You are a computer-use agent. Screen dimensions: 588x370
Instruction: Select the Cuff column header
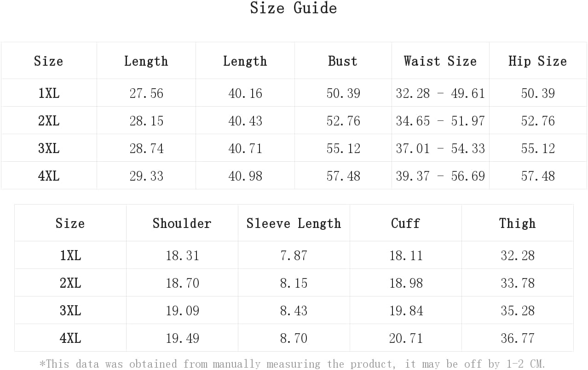[405, 223]
